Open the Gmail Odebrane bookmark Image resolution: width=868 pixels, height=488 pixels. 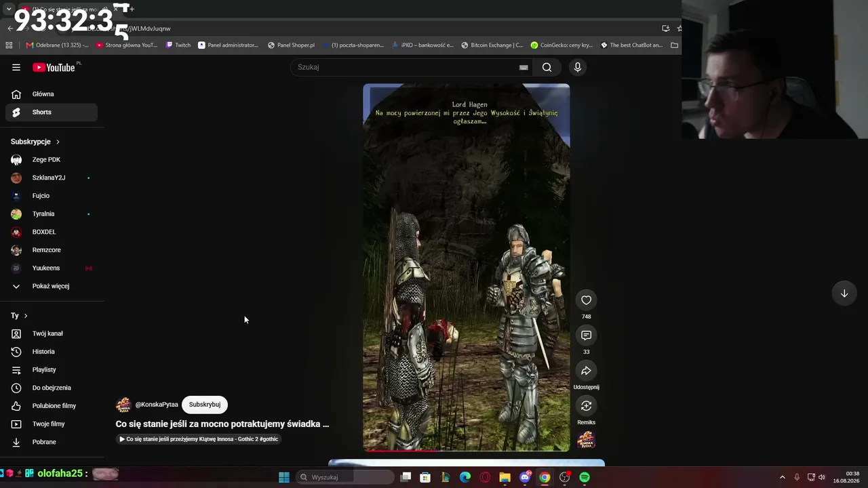(x=57, y=45)
